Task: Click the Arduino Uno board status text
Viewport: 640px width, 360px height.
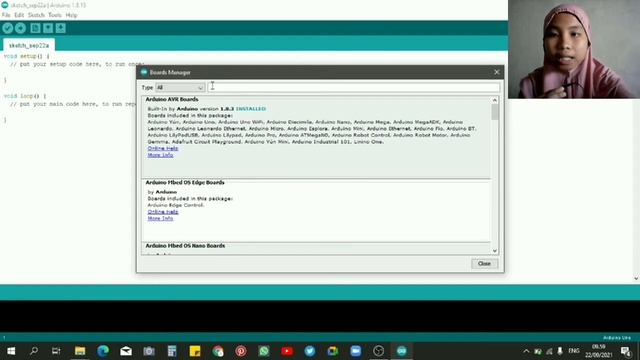Action: [617, 338]
